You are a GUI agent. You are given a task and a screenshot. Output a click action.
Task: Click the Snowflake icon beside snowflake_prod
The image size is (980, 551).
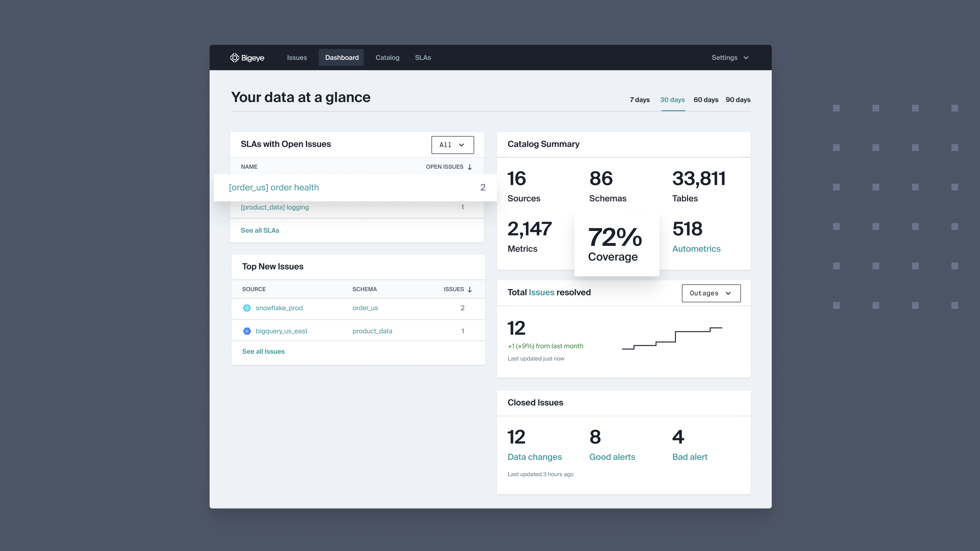click(246, 308)
